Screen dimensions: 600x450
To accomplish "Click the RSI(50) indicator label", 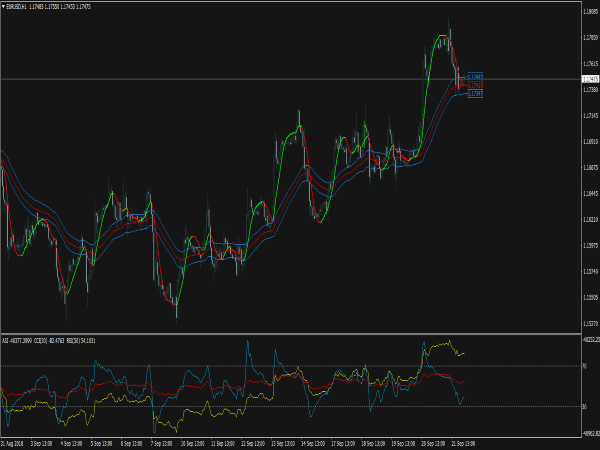I will tap(80, 341).
